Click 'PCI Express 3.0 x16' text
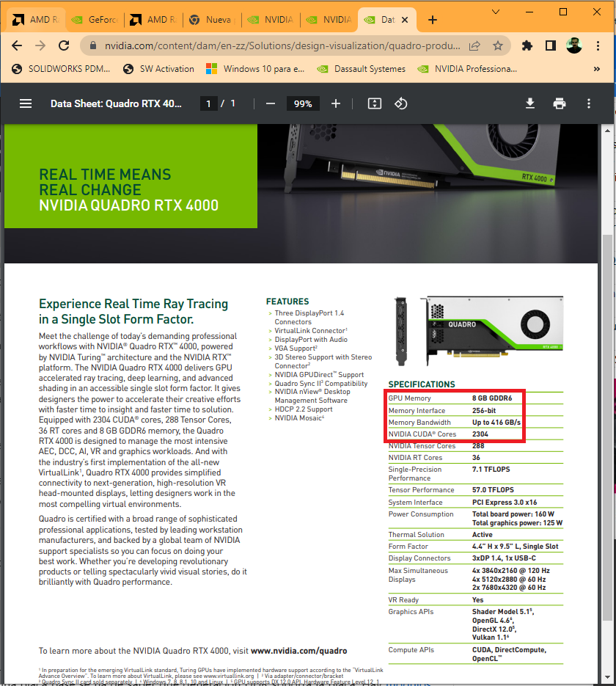Screen dimensions: 616x686 pyautogui.click(x=505, y=503)
